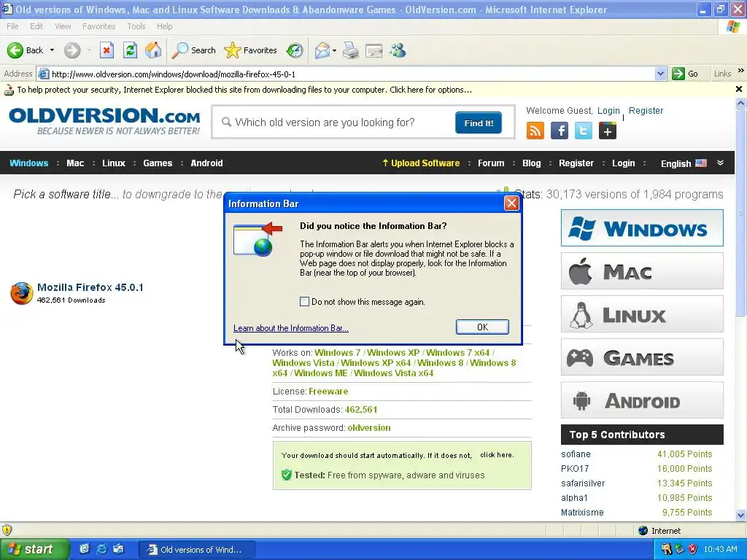747x560 pixels.
Task: Open the English language selector
Action: pos(683,163)
